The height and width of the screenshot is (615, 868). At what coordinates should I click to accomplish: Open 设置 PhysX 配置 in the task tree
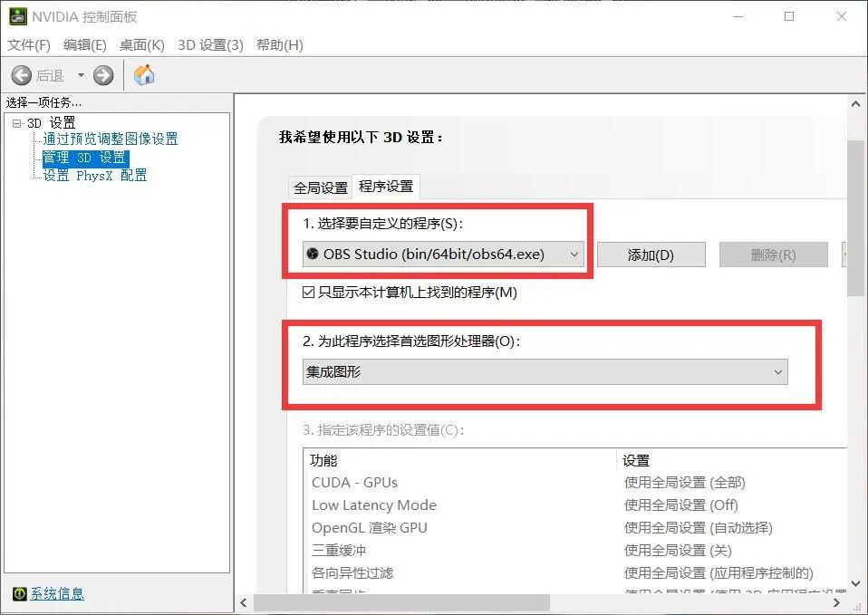(x=94, y=176)
